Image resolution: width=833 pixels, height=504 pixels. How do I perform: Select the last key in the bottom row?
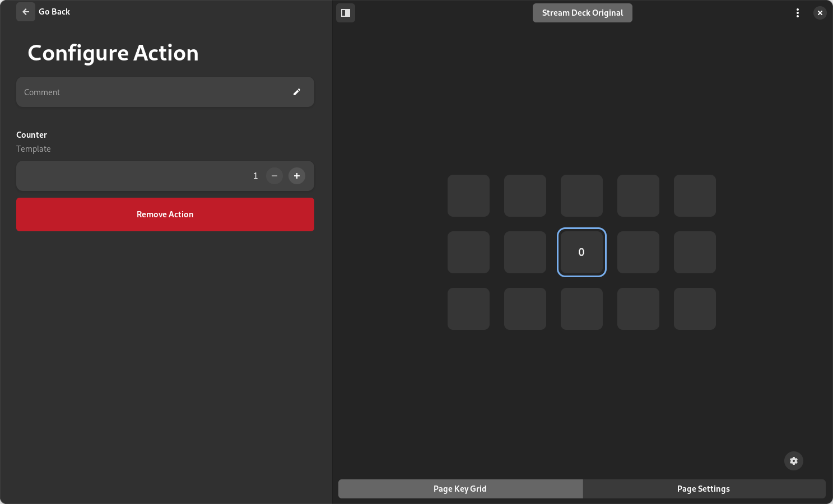(x=695, y=309)
